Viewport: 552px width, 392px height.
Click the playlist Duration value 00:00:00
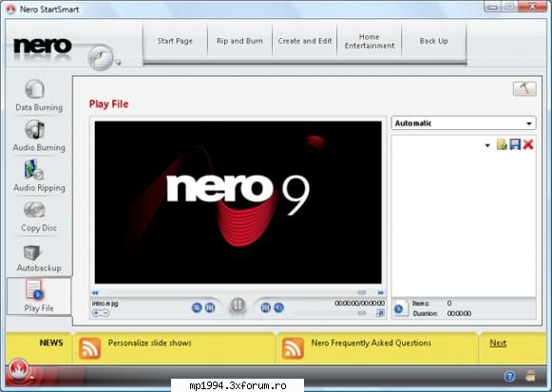(459, 313)
